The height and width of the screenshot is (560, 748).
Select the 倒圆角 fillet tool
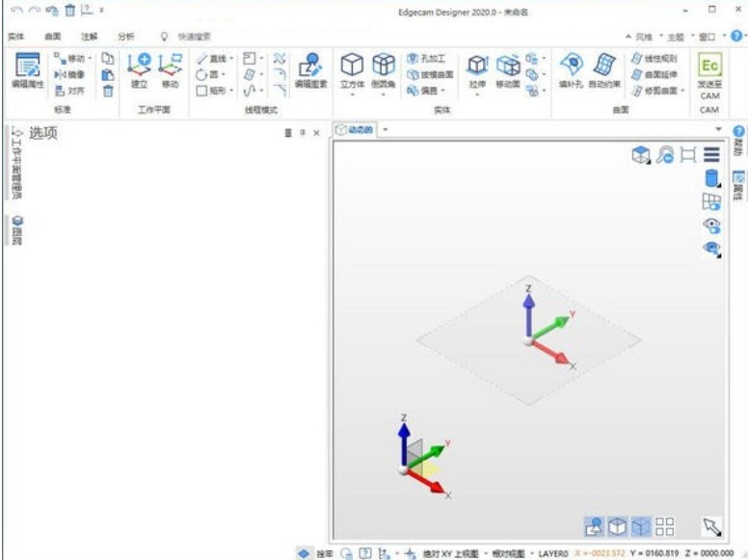point(383,70)
